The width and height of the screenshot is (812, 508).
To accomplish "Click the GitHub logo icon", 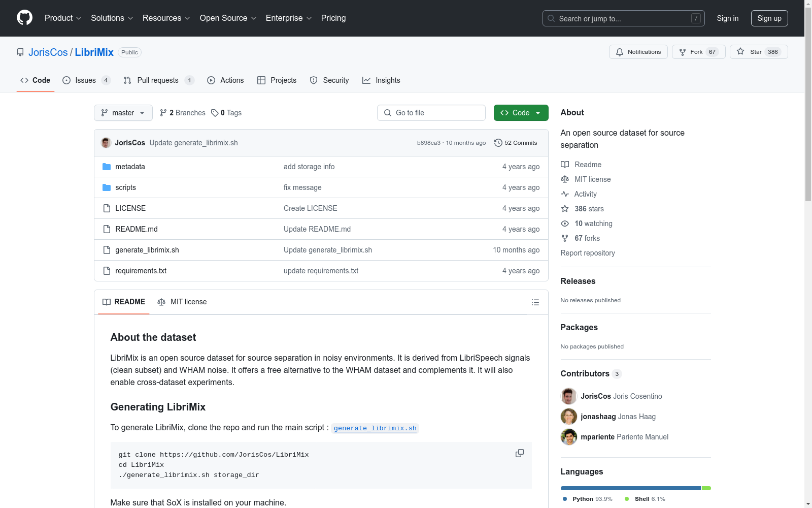I will pyautogui.click(x=24, y=18).
